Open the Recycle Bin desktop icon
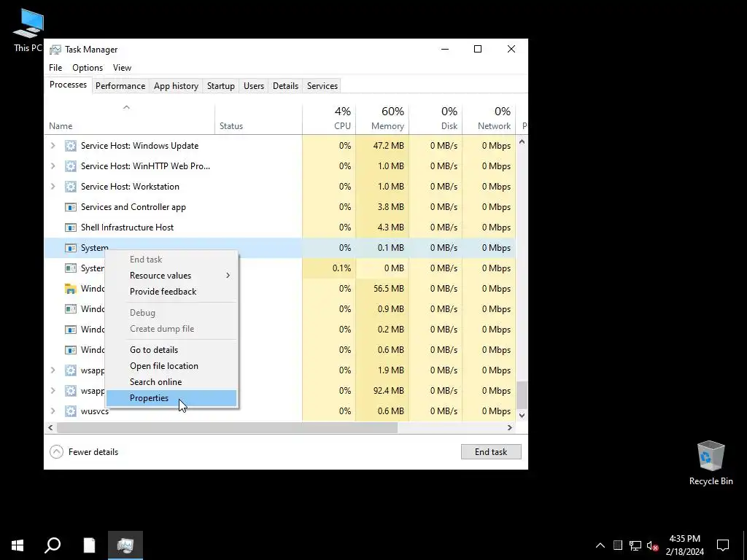Viewport: 747px width, 560px height. tap(711, 463)
